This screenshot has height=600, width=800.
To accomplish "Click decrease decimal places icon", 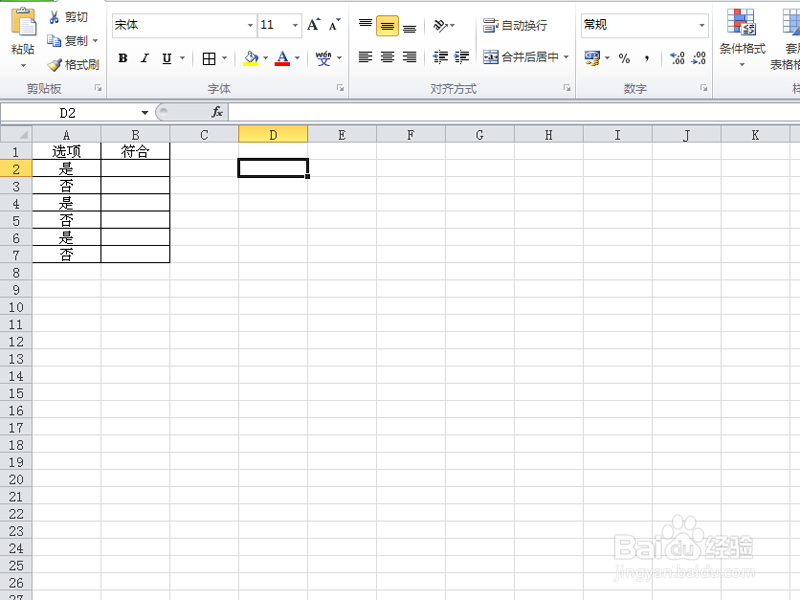I will [x=698, y=58].
